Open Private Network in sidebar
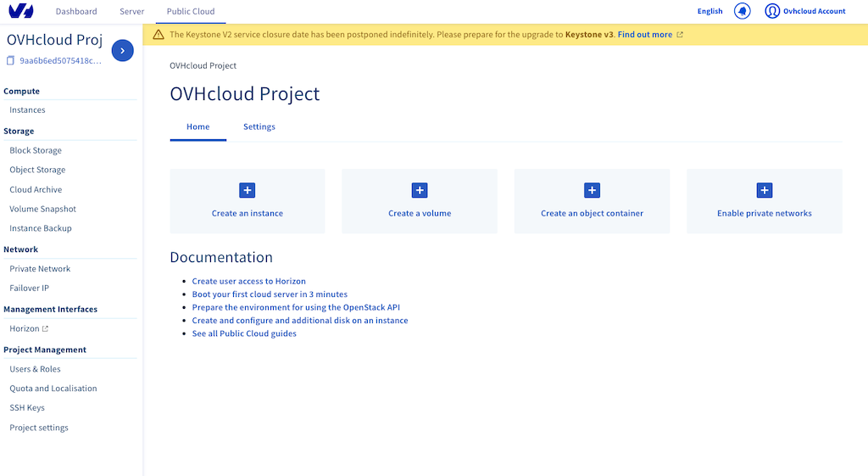Screen dimensions: 868x476 [40, 269]
